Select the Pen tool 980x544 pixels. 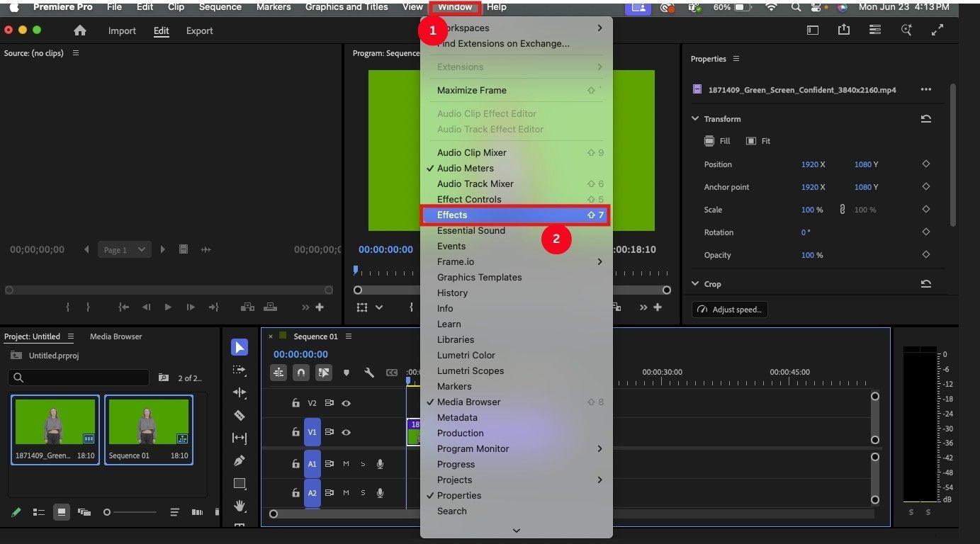pos(240,460)
